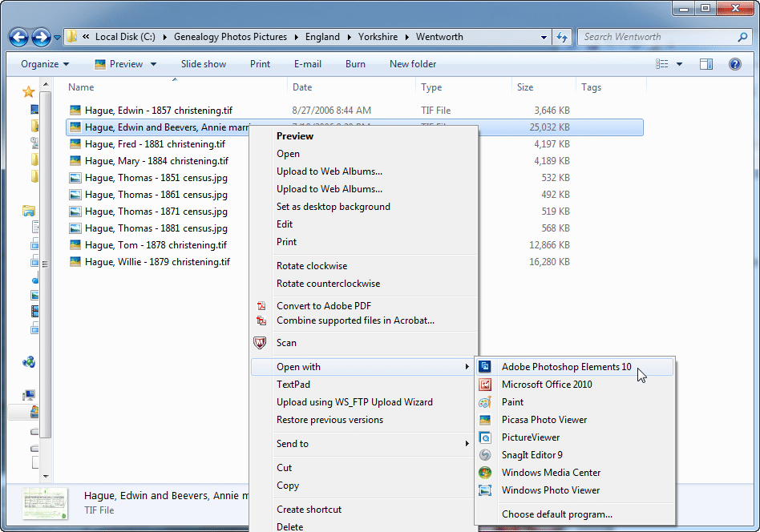This screenshot has width=760, height=532.
Task: Open recent pages dropdown next to Forward
Action: coord(57,38)
